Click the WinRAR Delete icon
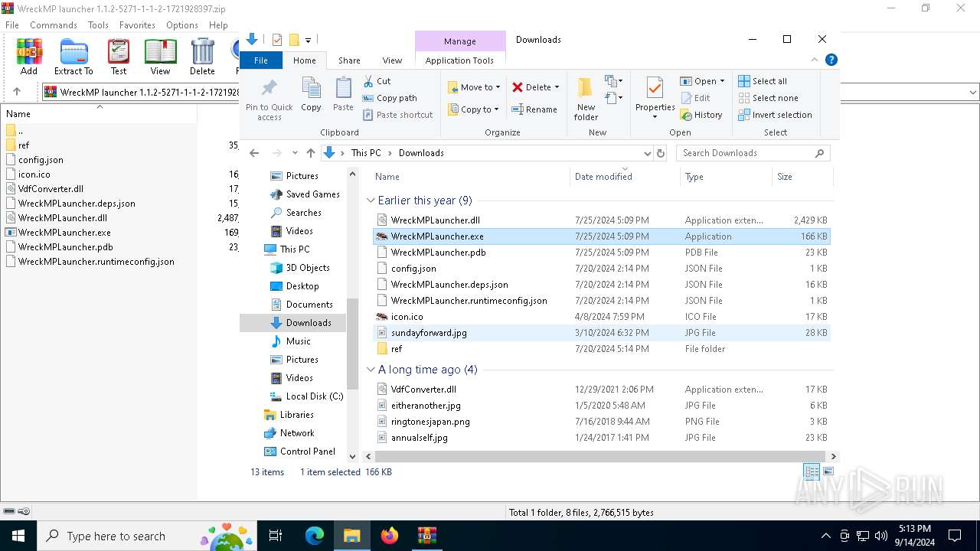This screenshot has width=980, height=551. pos(202,57)
